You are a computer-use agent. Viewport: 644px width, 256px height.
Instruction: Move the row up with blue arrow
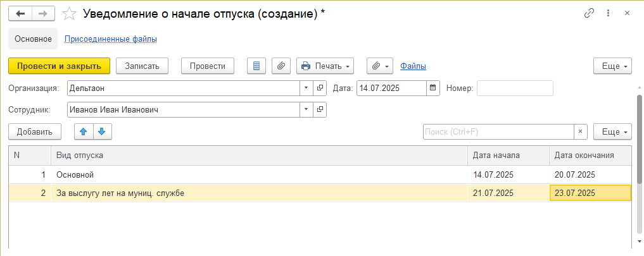pyautogui.click(x=84, y=131)
